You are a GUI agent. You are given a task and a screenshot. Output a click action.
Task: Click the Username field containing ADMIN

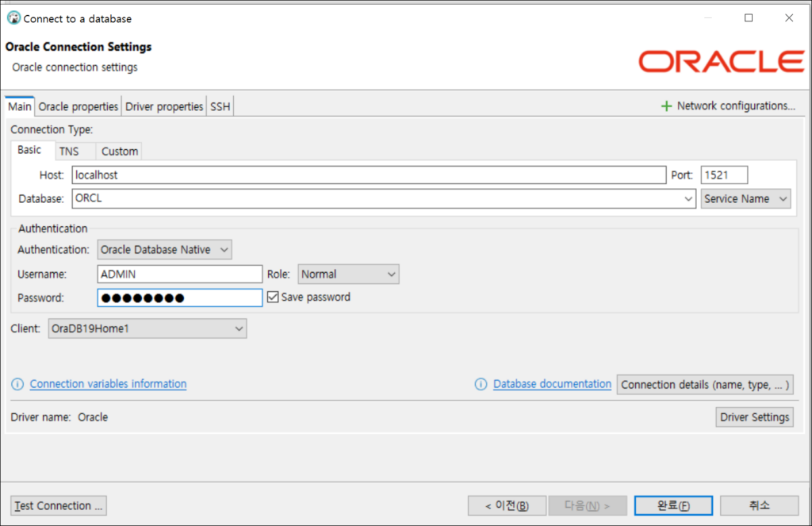(180, 275)
